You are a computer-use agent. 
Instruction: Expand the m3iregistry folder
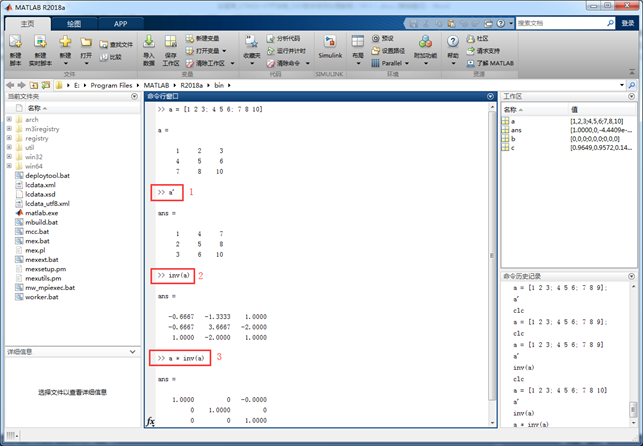pos(9,129)
